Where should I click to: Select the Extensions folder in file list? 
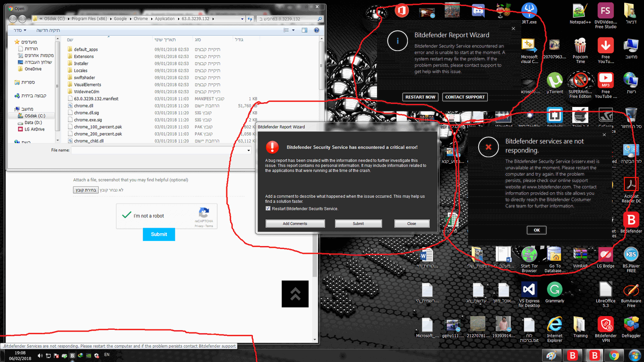coord(84,56)
